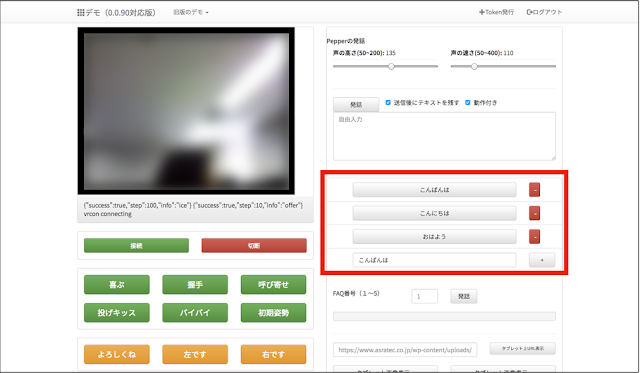This screenshot has width=640, height=373.
Task: Toggle 送信後にテキストを残す checkbox
Action: (388, 102)
